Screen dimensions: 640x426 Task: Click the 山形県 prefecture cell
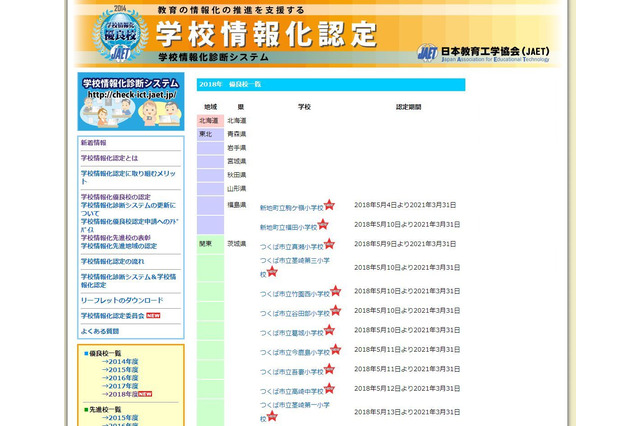click(237, 189)
